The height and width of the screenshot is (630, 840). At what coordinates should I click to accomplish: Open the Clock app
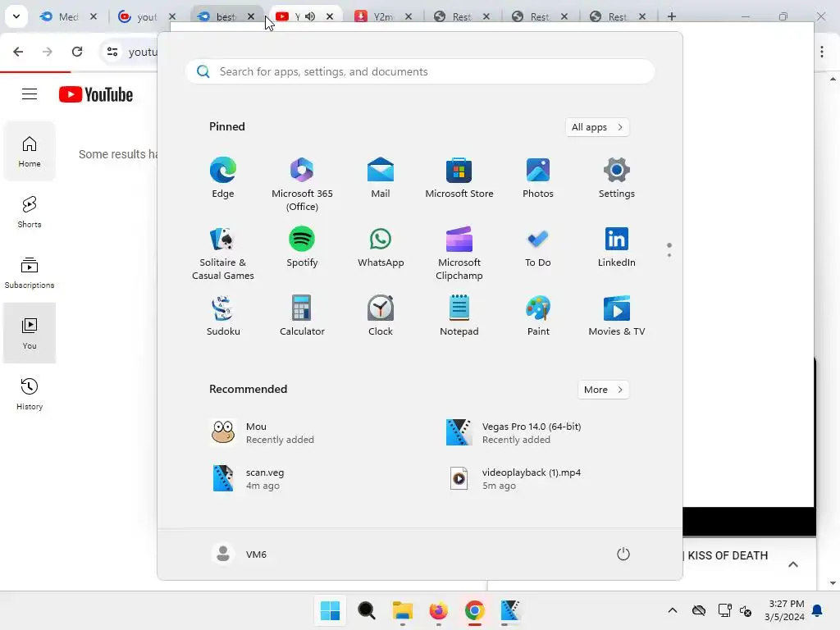pyautogui.click(x=381, y=316)
